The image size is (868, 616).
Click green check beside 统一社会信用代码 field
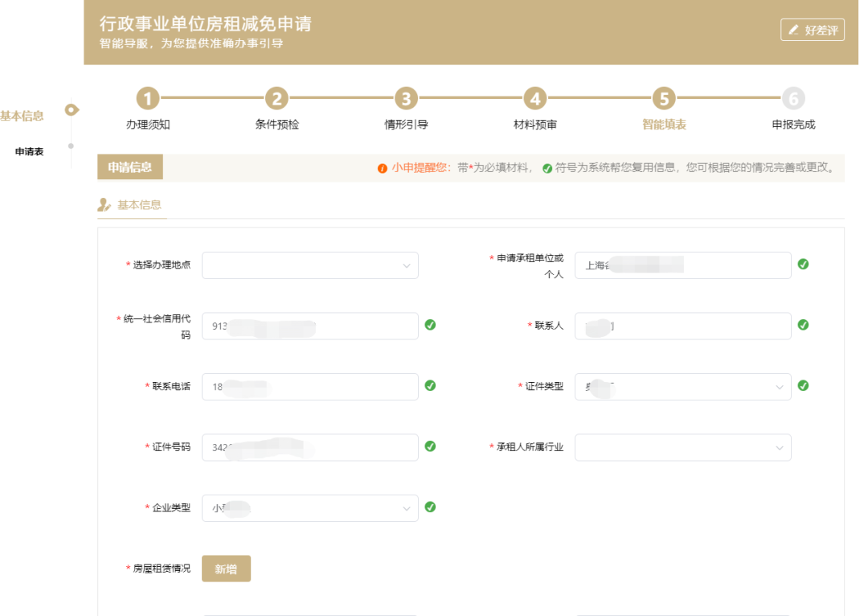[430, 325]
